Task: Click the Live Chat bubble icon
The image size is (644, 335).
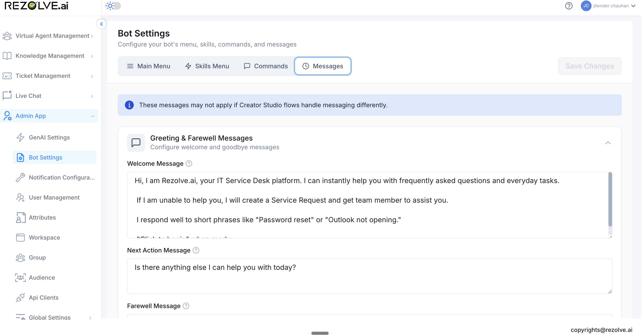Action: 7,96
